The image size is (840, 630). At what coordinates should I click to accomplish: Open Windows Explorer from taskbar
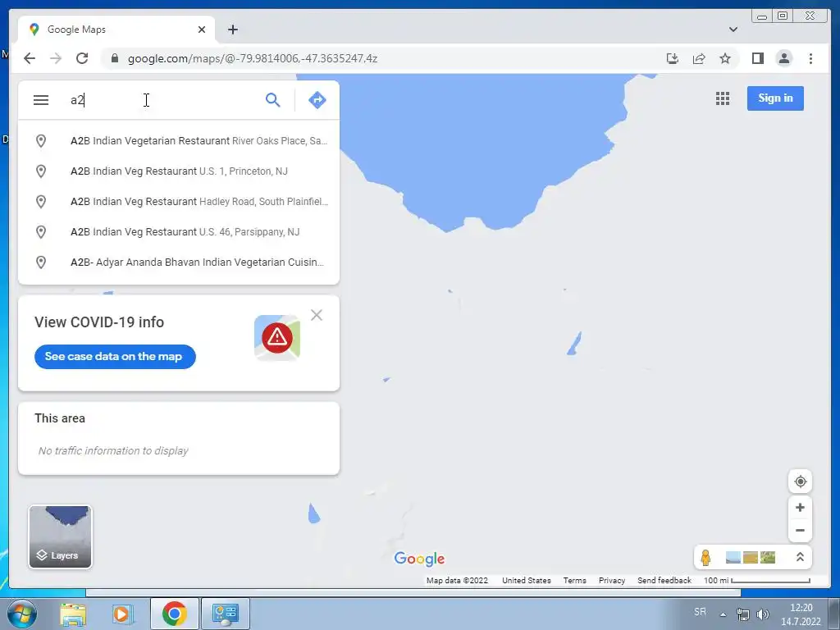point(73,614)
